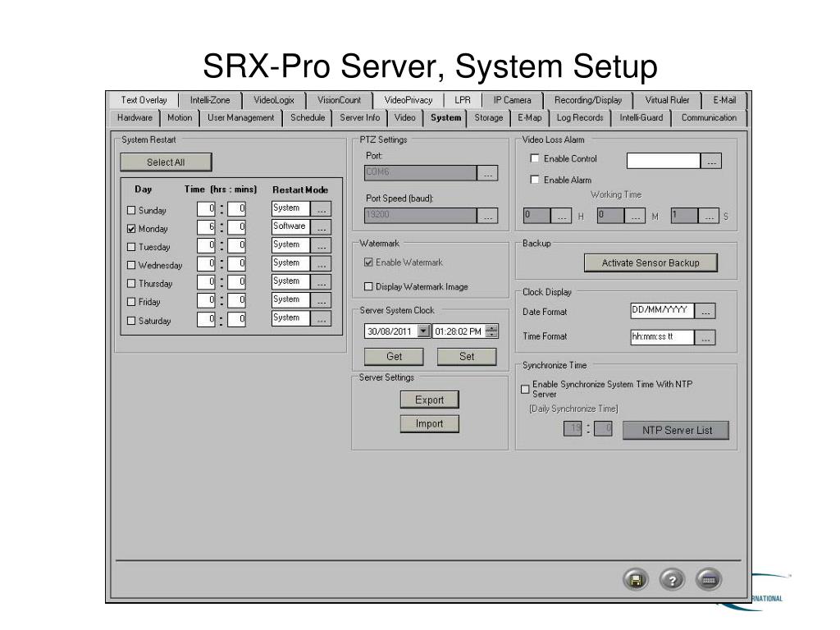
Task: Open the IP Camera tab
Action: click(x=512, y=100)
